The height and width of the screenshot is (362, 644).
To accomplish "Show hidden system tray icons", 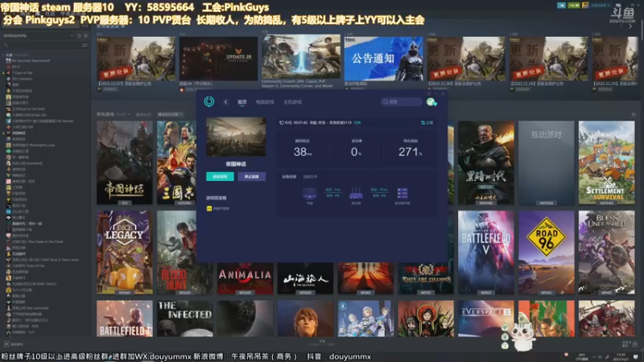I will [x=594, y=356].
